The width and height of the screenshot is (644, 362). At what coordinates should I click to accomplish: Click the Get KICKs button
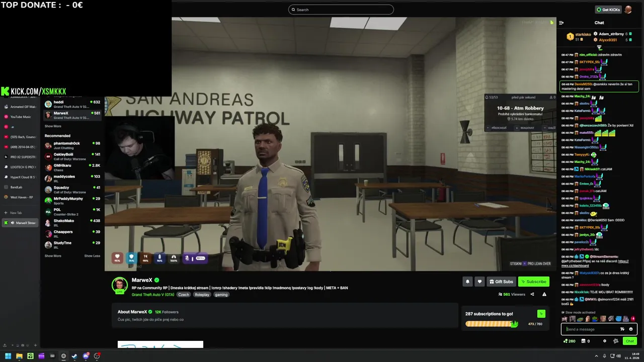point(608,10)
